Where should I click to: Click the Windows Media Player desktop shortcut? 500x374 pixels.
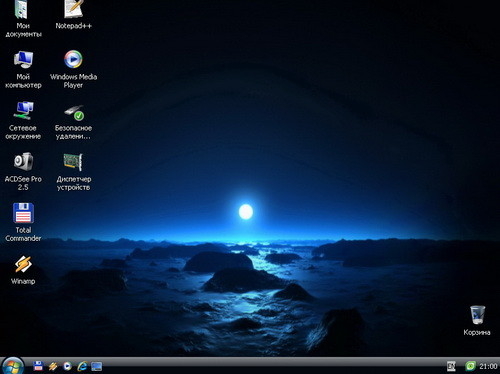[x=73, y=69]
